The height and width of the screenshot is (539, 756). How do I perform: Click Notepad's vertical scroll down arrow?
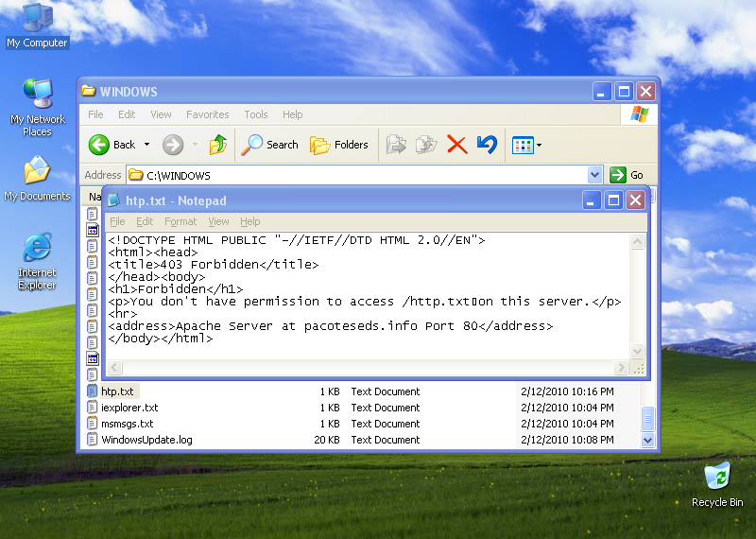tap(637, 351)
